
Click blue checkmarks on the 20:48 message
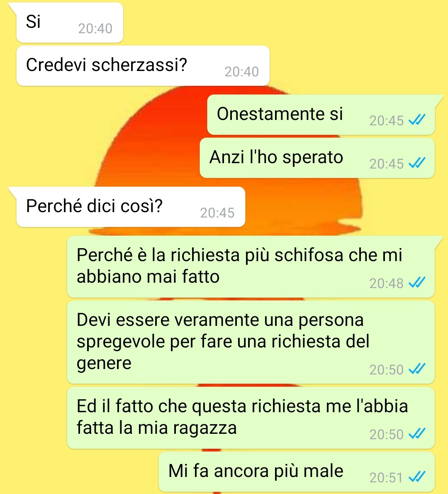tap(417, 283)
